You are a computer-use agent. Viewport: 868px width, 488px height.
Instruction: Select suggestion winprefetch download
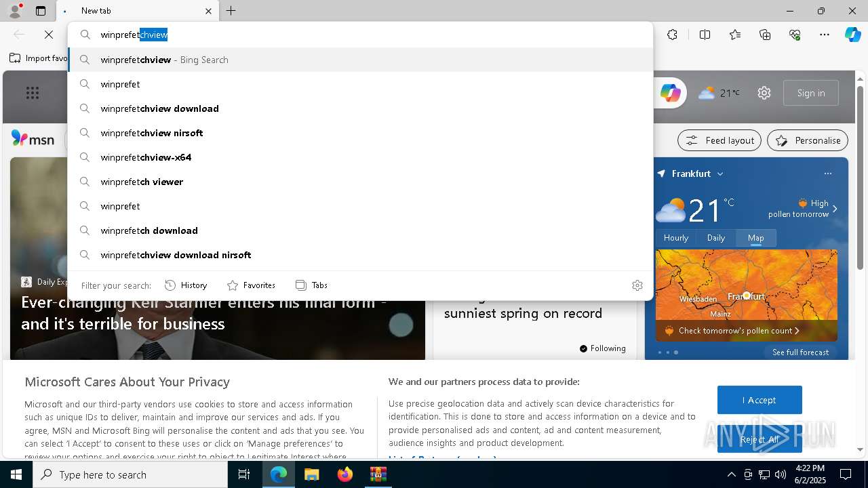pyautogui.click(x=361, y=230)
